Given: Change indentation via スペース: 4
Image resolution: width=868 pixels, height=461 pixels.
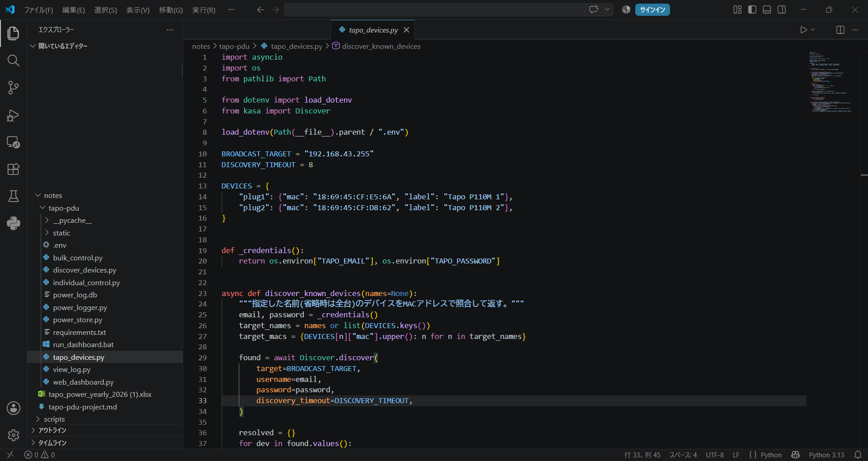Looking at the screenshot, I should (683, 455).
